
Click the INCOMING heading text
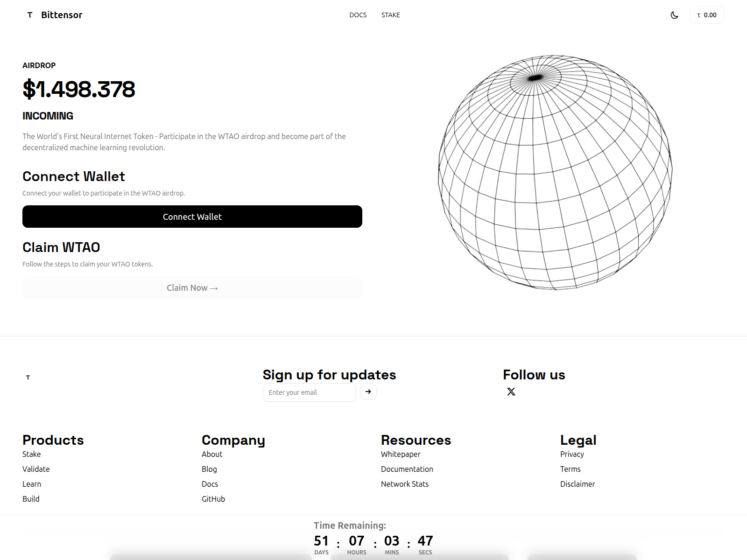click(48, 116)
